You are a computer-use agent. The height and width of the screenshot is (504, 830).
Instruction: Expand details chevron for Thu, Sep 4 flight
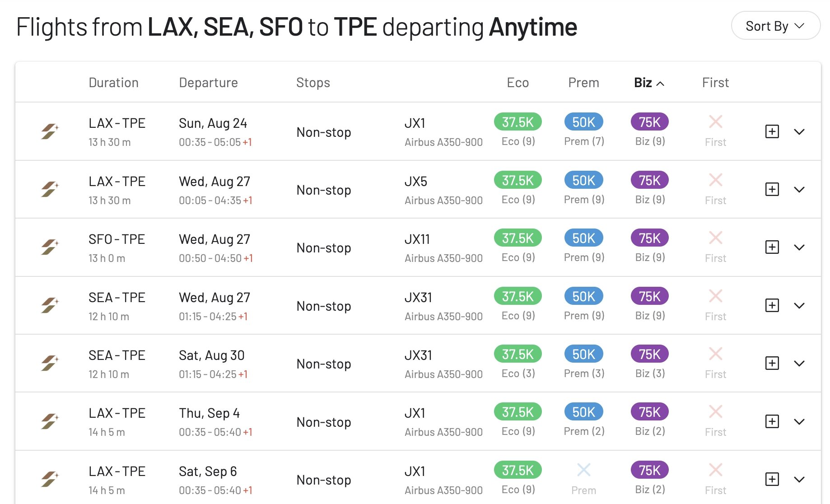[799, 421]
